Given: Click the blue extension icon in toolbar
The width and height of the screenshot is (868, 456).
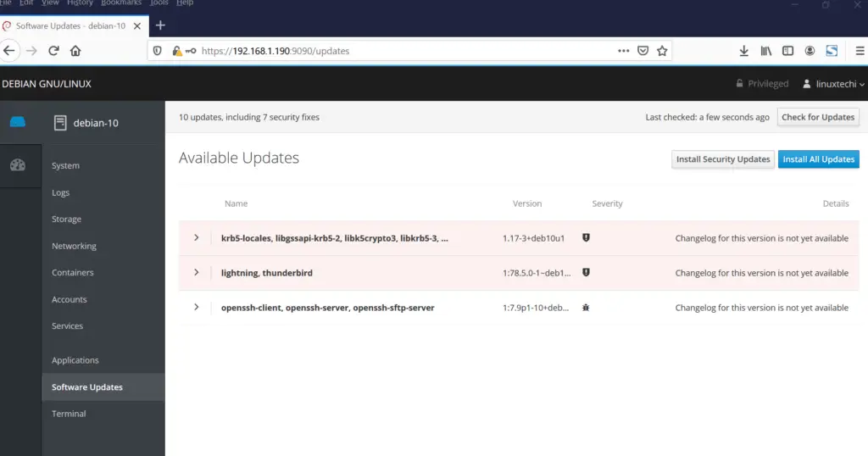Looking at the screenshot, I should pyautogui.click(x=832, y=51).
